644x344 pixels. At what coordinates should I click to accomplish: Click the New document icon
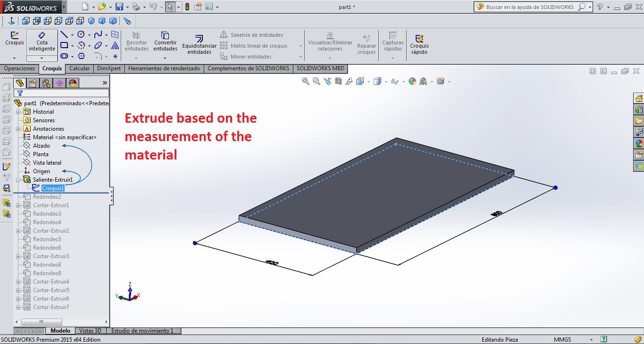point(84,7)
